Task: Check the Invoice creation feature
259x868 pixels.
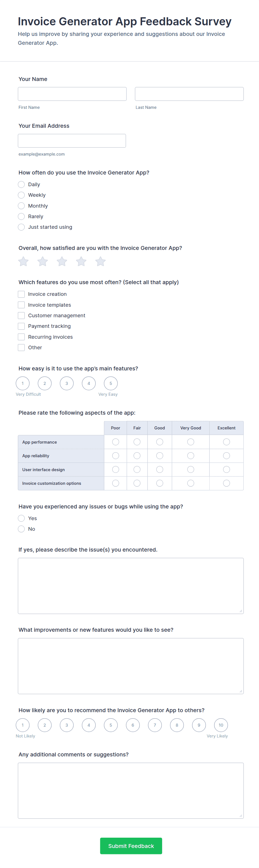Action: [21, 294]
